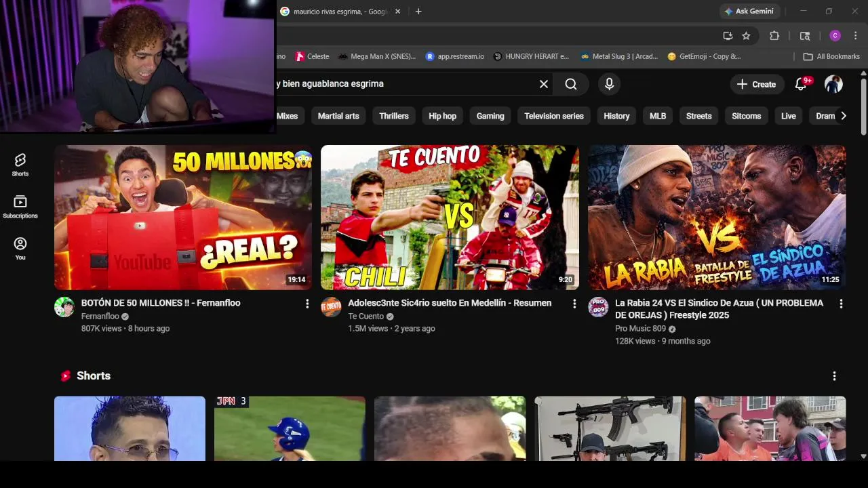Image resolution: width=868 pixels, height=488 pixels.
Task: Open more options for Fernanfloo video
Action: [x=307, y=304]
